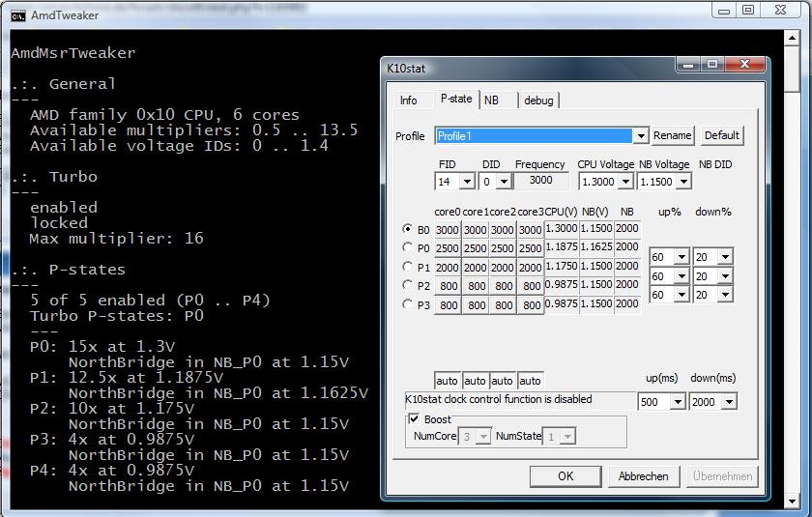Select the B0 P-state radio button
Screen dimensions: 812x517
pyautogui.click(x=407, y=228)
